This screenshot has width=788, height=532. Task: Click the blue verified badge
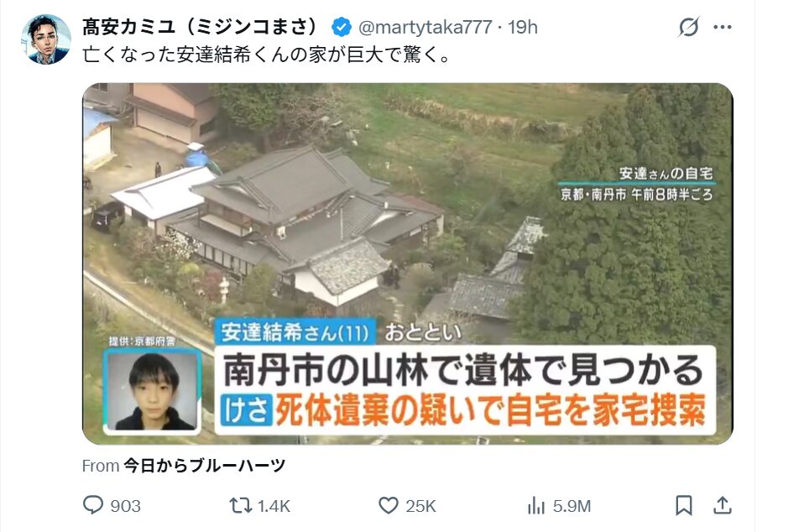tap(342, 27)
